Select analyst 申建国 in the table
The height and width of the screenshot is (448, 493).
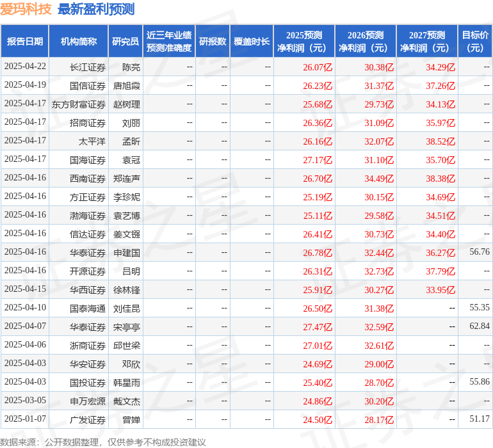[127, 252]
